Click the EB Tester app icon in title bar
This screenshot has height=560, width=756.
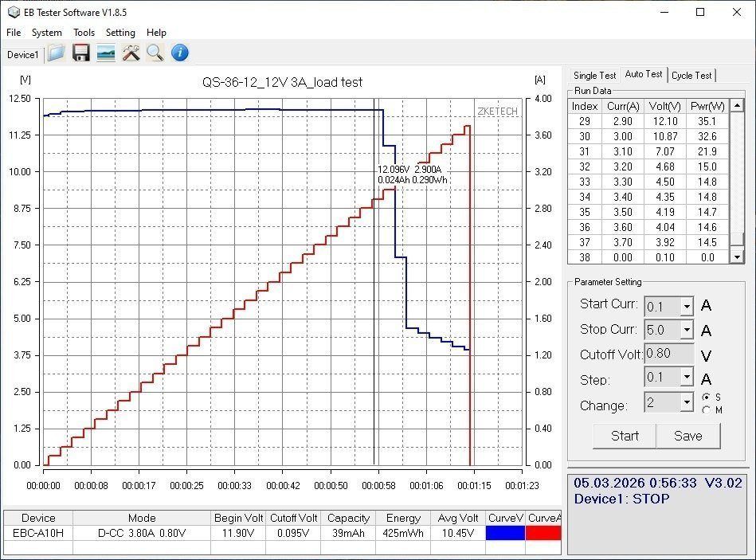[x=13, y=12]
